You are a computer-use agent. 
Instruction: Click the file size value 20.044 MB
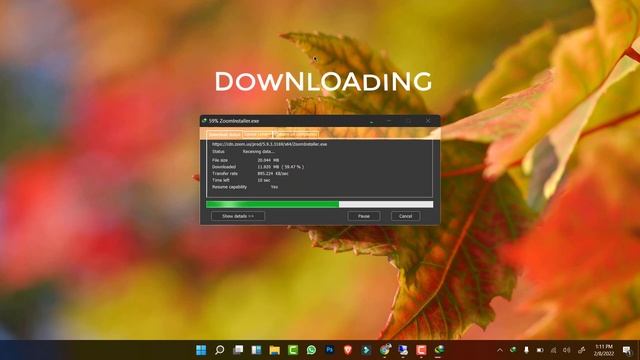[x=268, y=160]
